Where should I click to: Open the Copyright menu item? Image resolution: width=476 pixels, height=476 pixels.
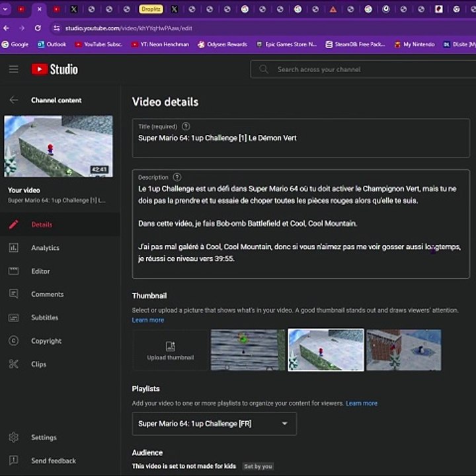[60, 340]
